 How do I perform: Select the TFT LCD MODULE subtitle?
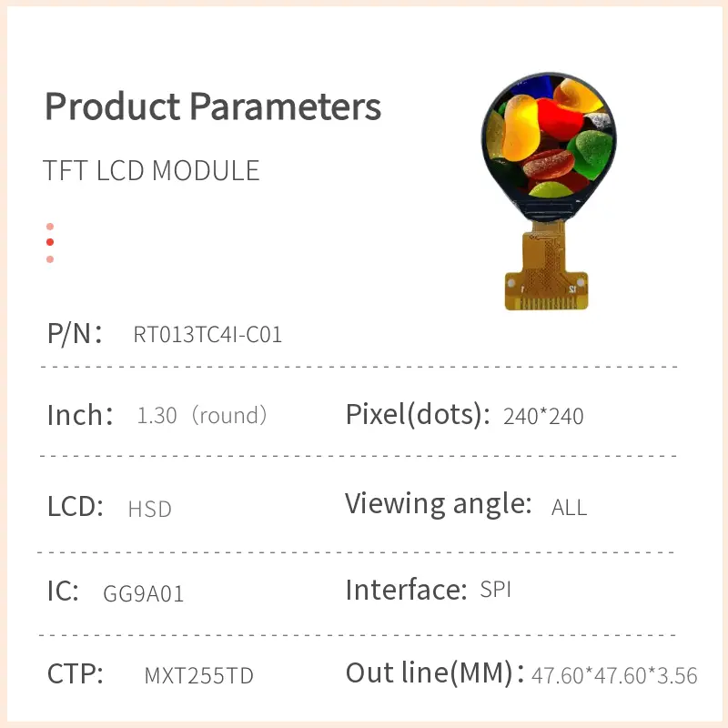click(151, 171)
